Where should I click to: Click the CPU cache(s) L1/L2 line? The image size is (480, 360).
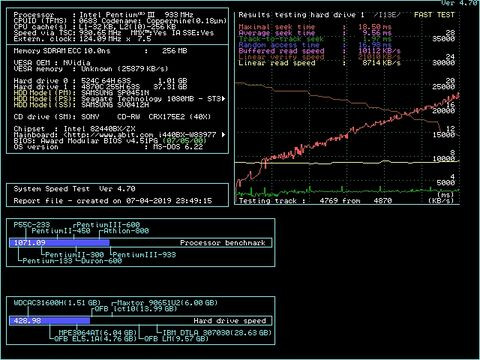[95, 27]
